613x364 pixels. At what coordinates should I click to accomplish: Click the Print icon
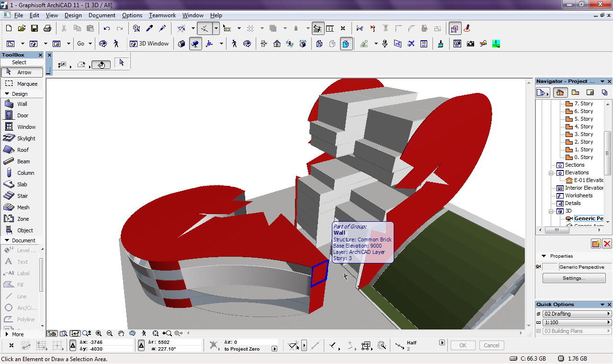pyautogui.click(x=47, y=28)
